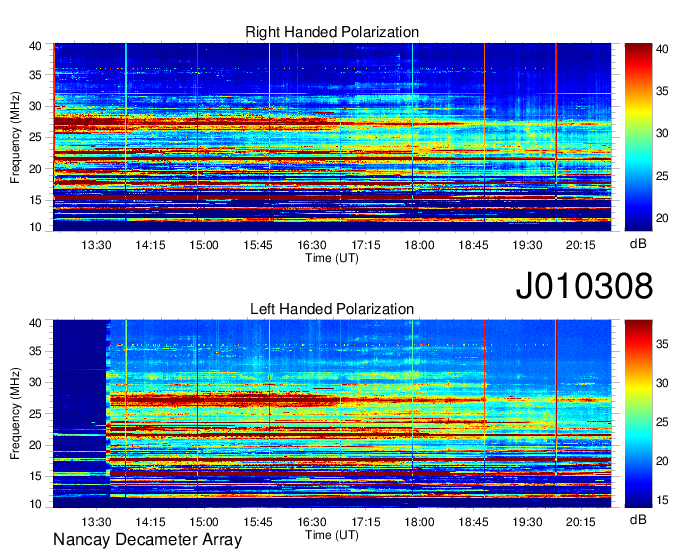
Task: Click the 15:00 tick under the Left Handed plot
Action: click(204, 522)
